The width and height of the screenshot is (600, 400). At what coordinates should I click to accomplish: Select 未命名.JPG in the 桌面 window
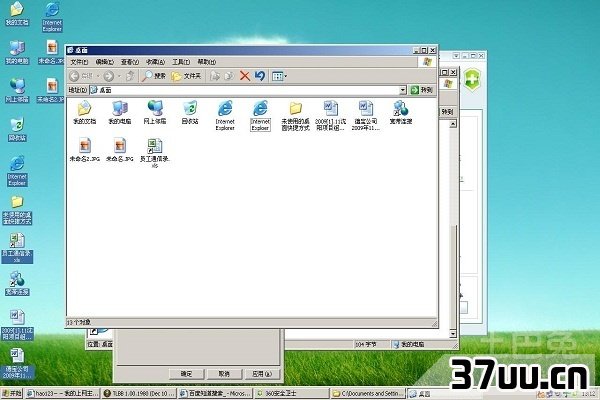120,150
